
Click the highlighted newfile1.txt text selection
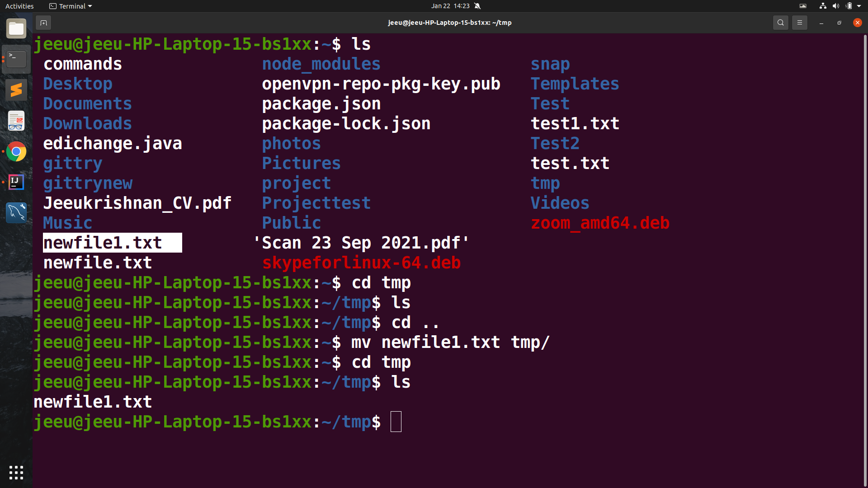[112, 243]
